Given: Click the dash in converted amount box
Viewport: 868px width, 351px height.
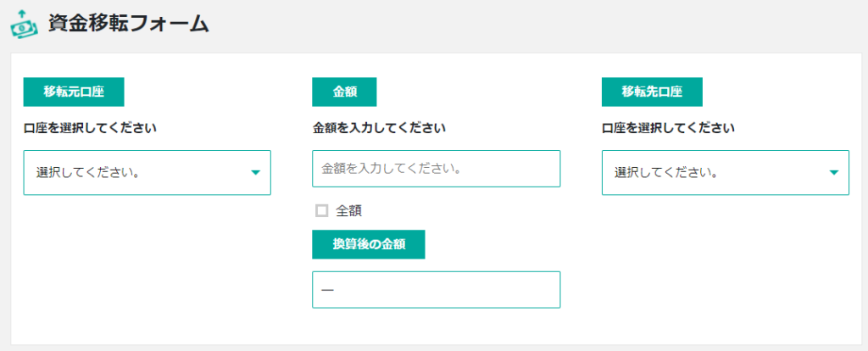Looking at the screenshot, I should click(x=327, y=290).
